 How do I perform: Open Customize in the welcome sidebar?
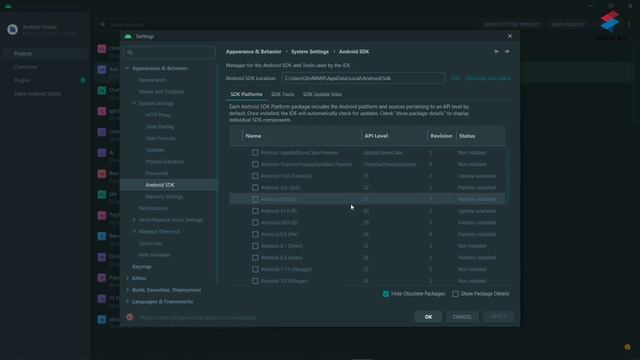click(26, 67)
